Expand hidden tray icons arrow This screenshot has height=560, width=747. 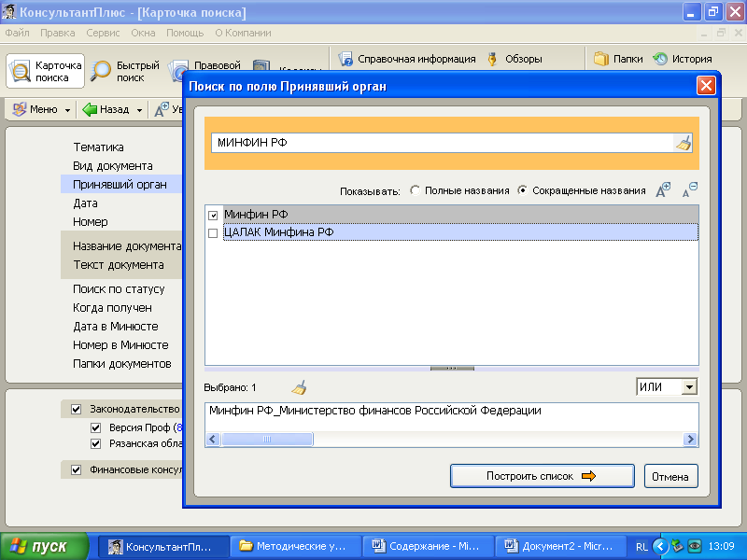(660, 546)
